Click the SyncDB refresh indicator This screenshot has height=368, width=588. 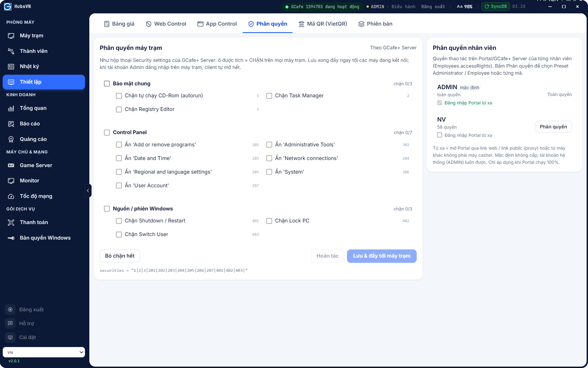click(x=496, y=6)
